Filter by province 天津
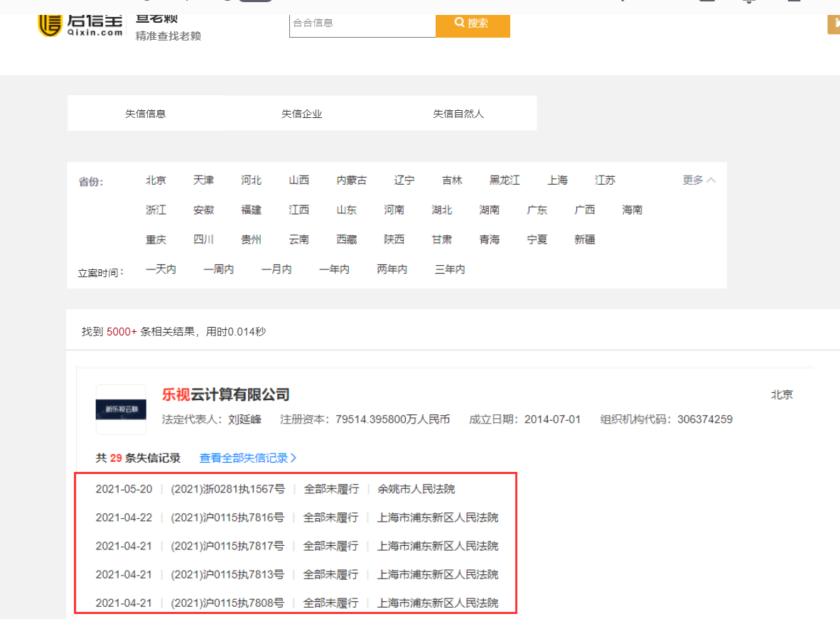Viewport: 840px width, 619px height. [203, 180]
